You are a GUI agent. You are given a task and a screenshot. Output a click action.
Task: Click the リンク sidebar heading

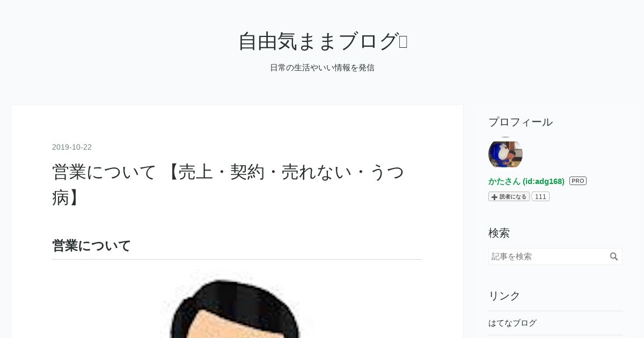[x=504, y=296]
